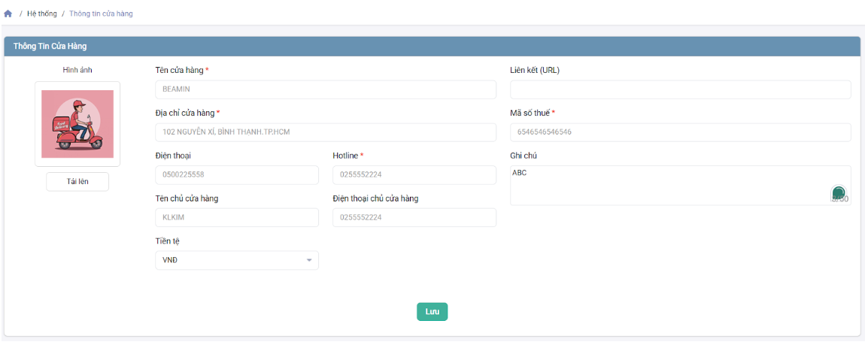Viewport: 868px width, 342px height.
Task: Select the Mã số thuế input field
Action: (680, 132)
